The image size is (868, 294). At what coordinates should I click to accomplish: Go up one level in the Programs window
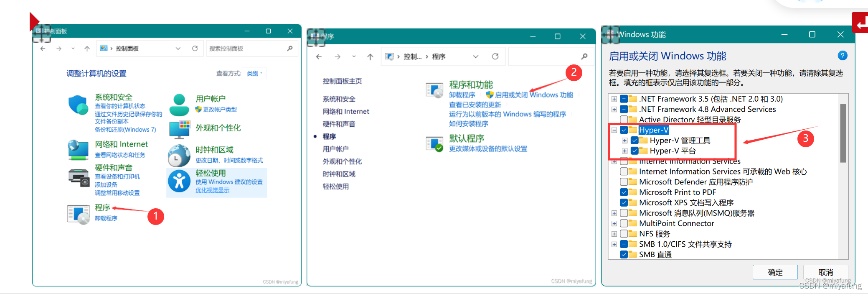point(370,56)
